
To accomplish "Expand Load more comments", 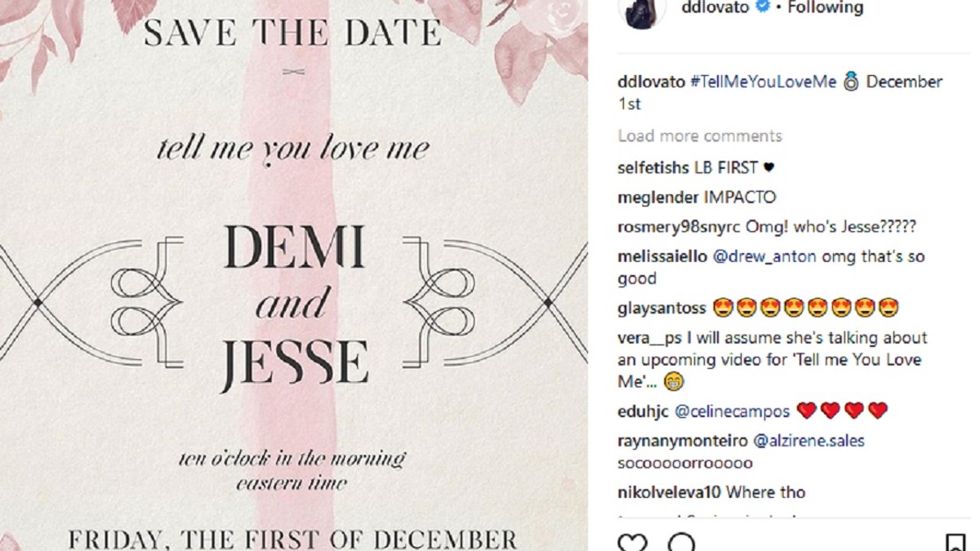I will (x=700, y=136).
